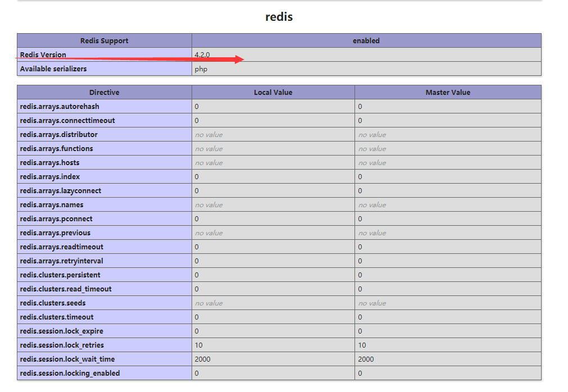Click local value of redis.session.locking_enabled

pos(197,373)
